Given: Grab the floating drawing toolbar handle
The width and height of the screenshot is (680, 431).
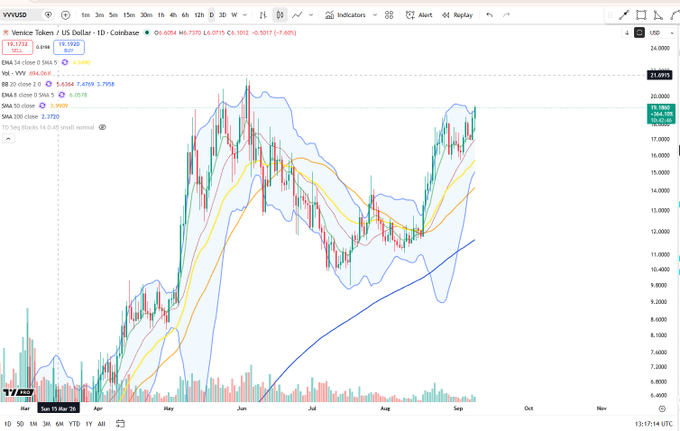Looking at the screenshot, I should click(x=610, y=15).
